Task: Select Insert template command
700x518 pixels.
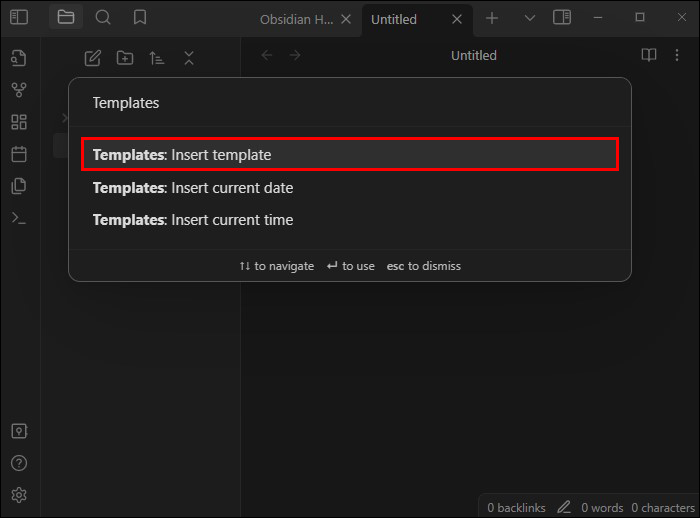Action: pyautogui.click(x=349, y=155)
